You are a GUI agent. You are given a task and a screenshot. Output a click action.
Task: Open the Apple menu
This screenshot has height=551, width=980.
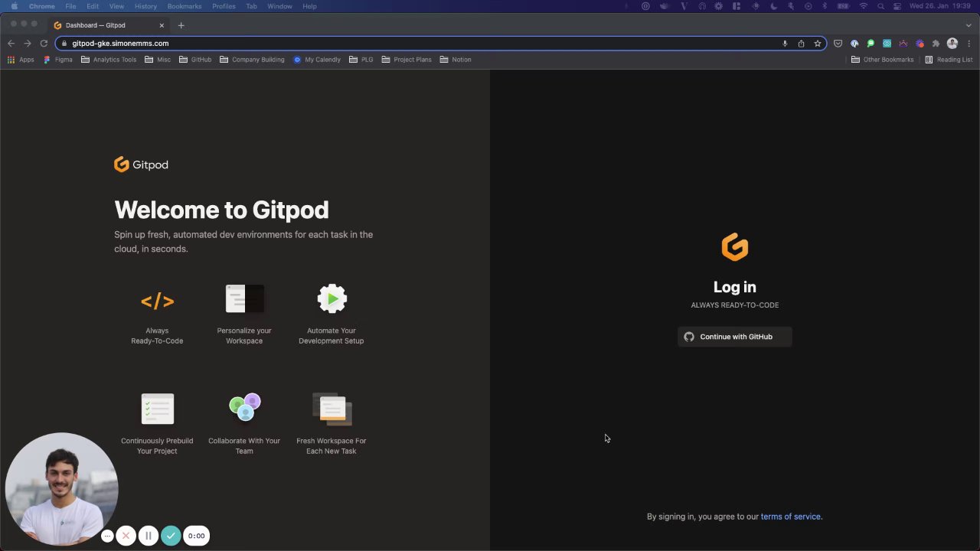pyautogui.click(x=14, y=6)
